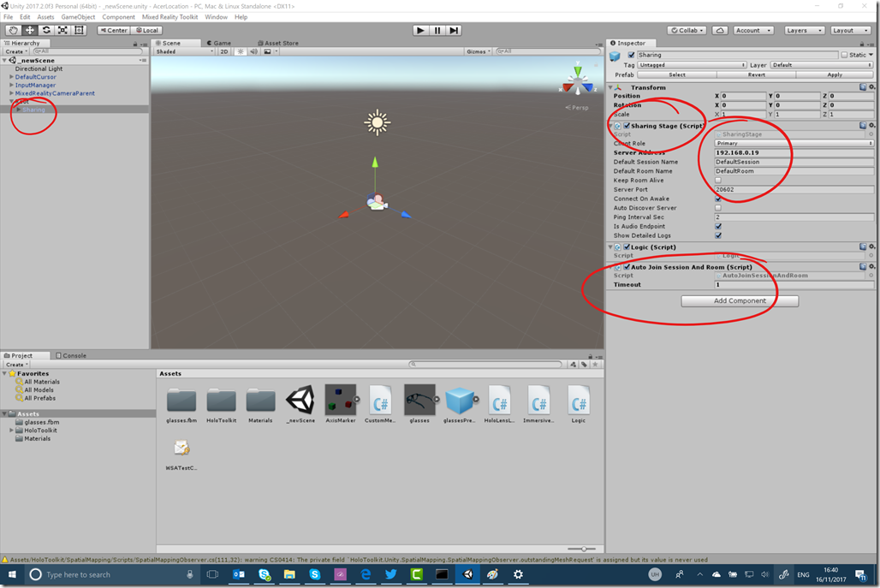The image size is (880, 588).
Task: Click the Search by Label icon in Project
Action: 584,365
